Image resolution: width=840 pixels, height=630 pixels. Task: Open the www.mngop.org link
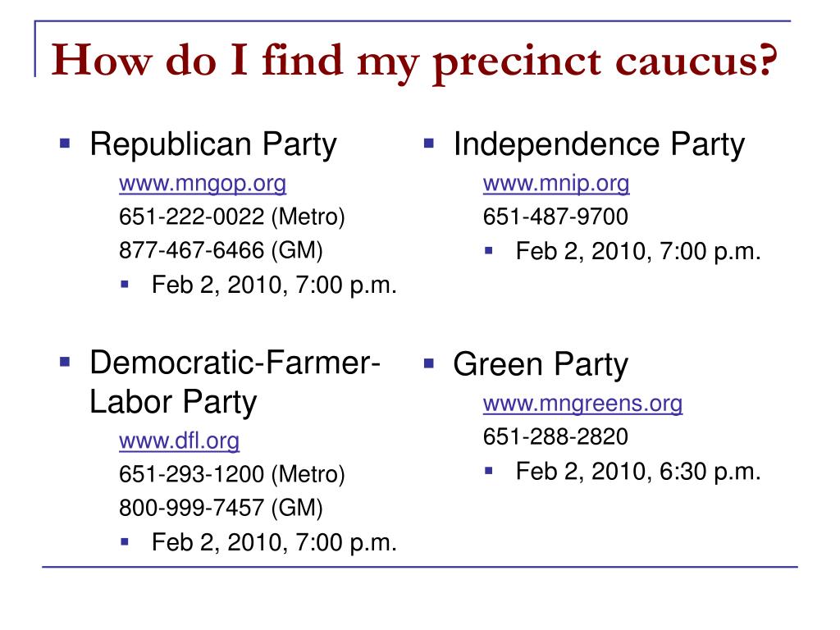[x=203, y=184]
